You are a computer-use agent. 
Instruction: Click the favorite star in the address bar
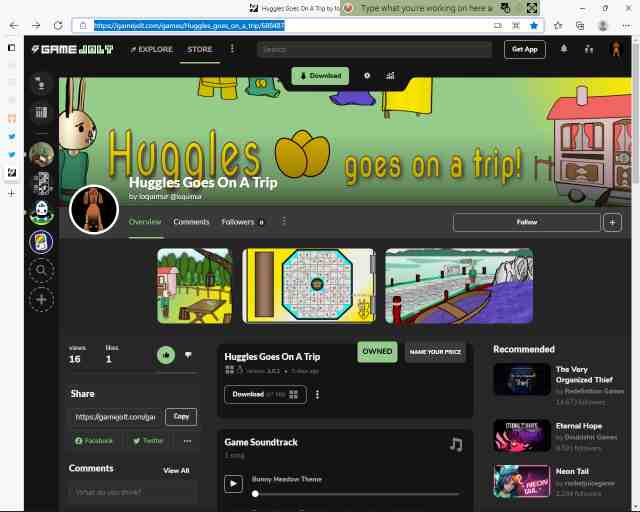click(533, 26)
